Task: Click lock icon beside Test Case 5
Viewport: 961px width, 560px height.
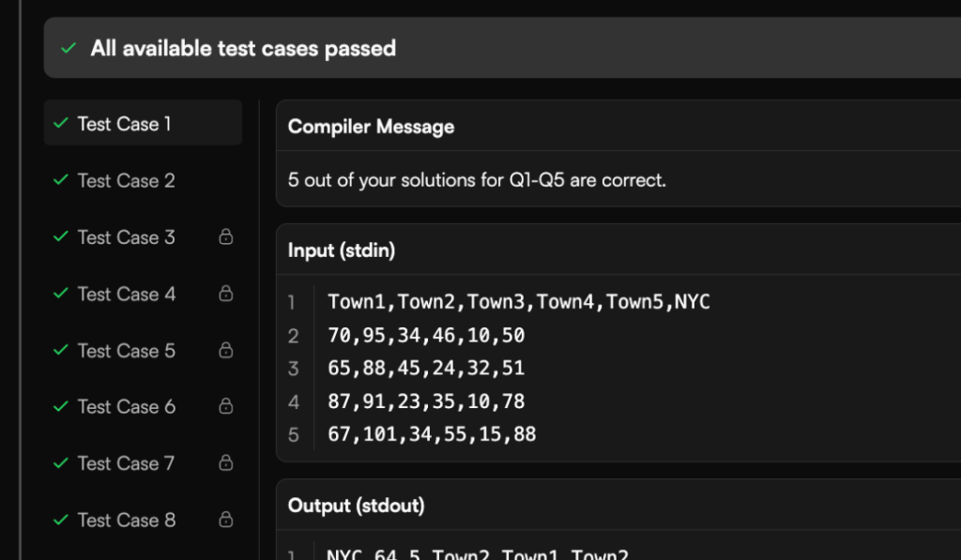Action: click(225, 351)
